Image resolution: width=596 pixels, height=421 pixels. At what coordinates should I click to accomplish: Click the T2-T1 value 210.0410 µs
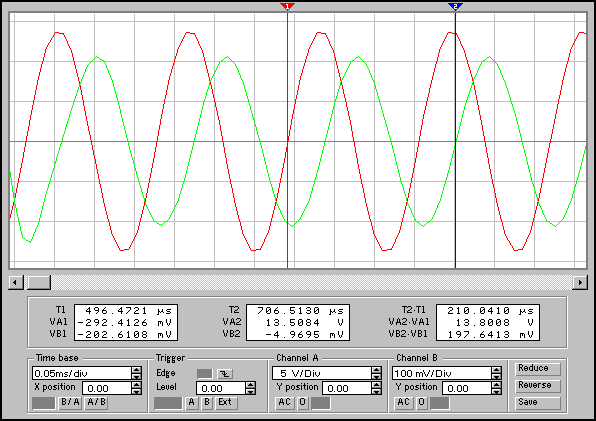point(490,310)
